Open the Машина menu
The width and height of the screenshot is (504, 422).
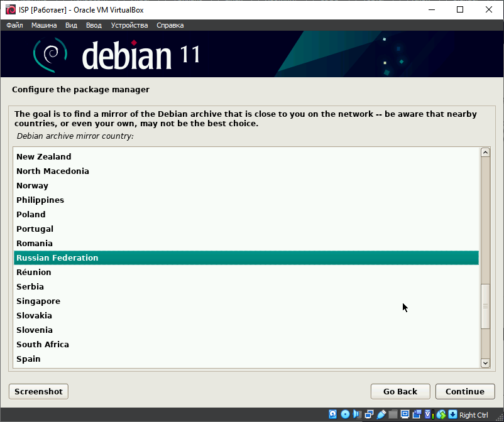click(44, 25)
